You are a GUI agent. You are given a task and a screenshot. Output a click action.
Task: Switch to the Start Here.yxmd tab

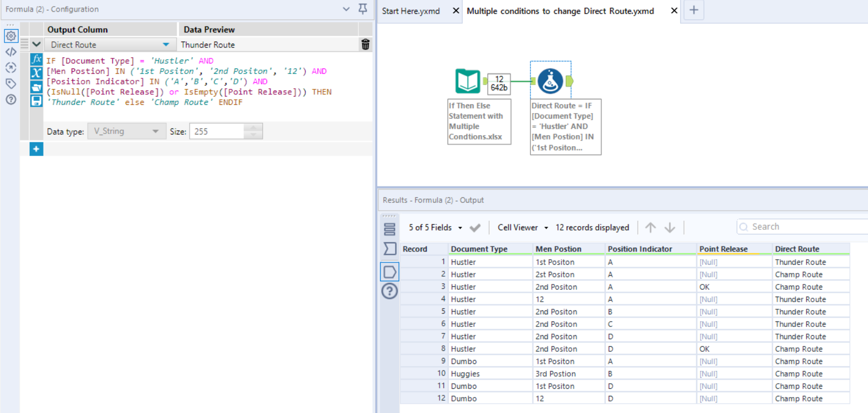click(411, 11)
